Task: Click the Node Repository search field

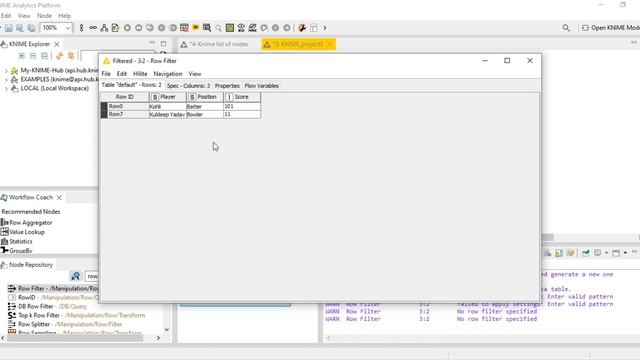Action: (92, 276)
